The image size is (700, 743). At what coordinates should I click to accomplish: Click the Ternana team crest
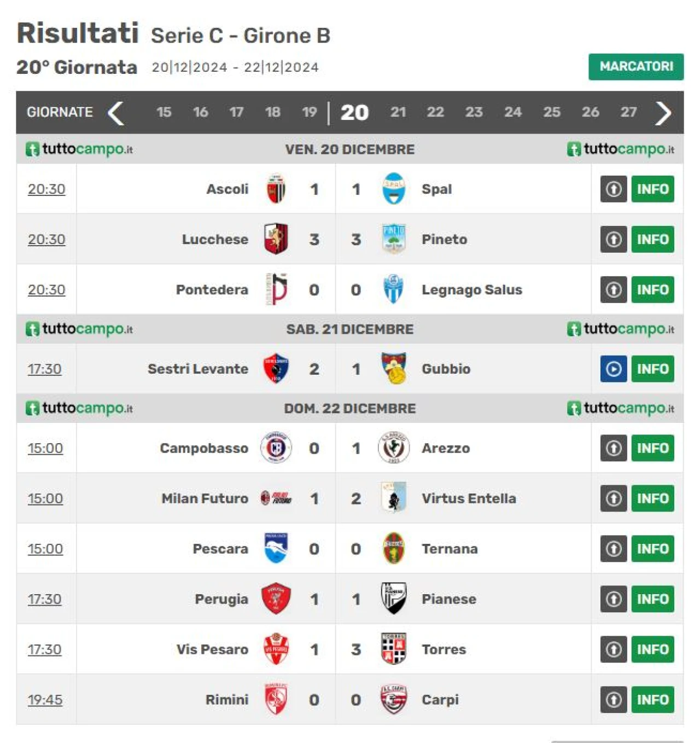[x=394, y=548]
